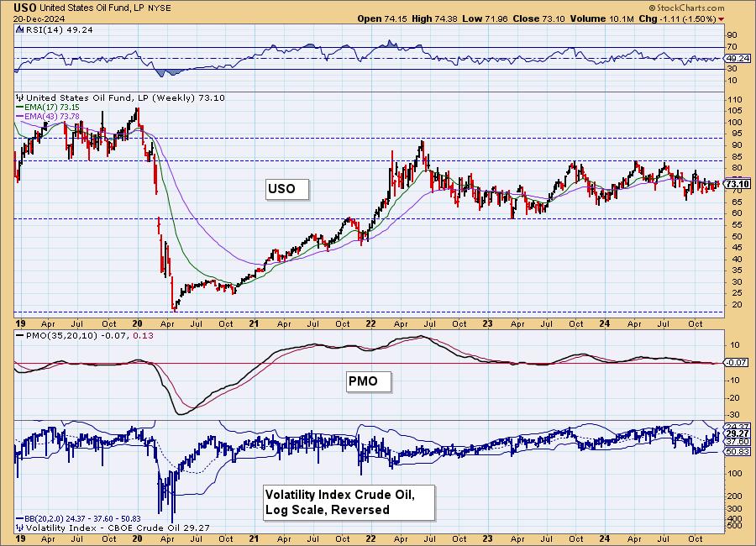Click the 24.37 upper band value tag
Image resolution: width=756 pixels, height=546 pixels.
(738, 427)
